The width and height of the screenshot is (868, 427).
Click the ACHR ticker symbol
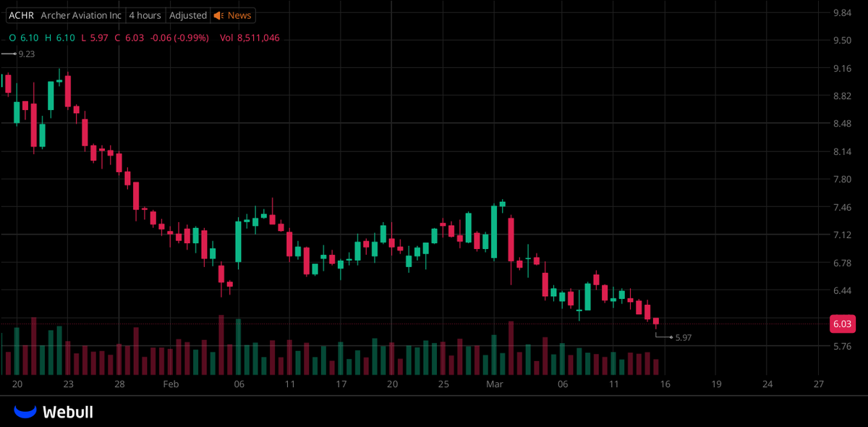point(22,15)
